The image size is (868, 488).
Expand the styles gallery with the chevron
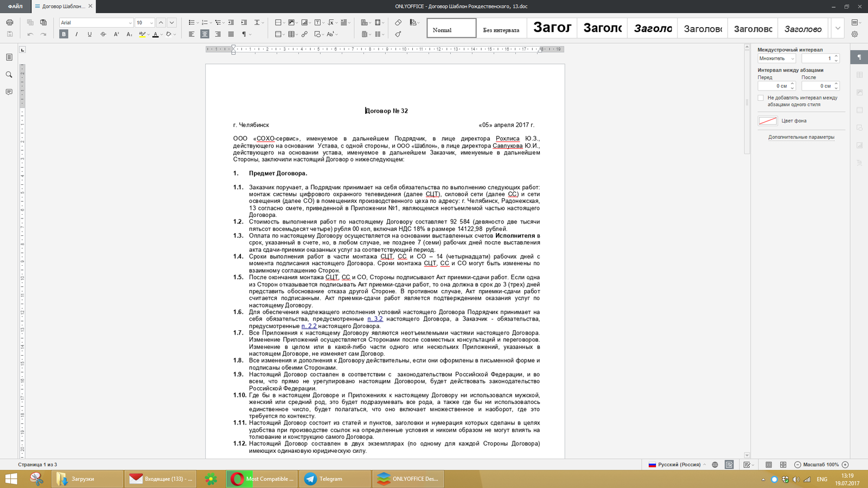[838, 28]
